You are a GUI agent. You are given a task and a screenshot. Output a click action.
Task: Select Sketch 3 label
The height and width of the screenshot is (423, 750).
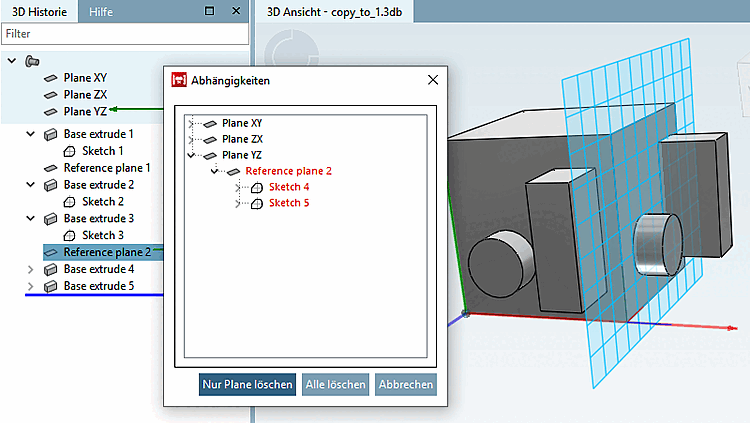[103, 235]
